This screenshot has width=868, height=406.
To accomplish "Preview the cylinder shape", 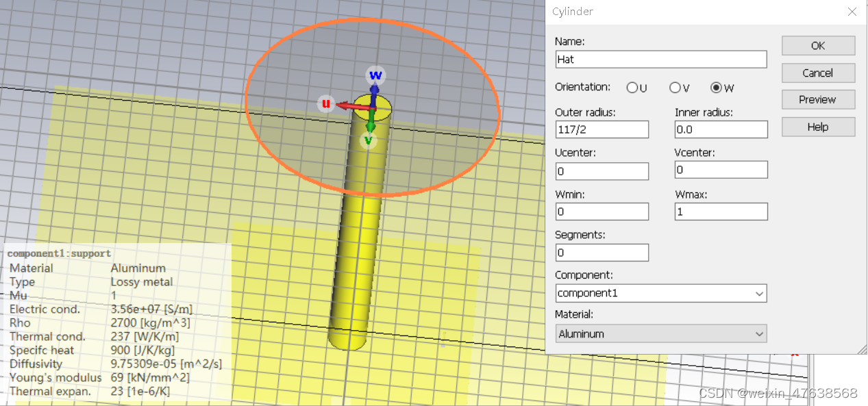I will (x=818, y=99).
